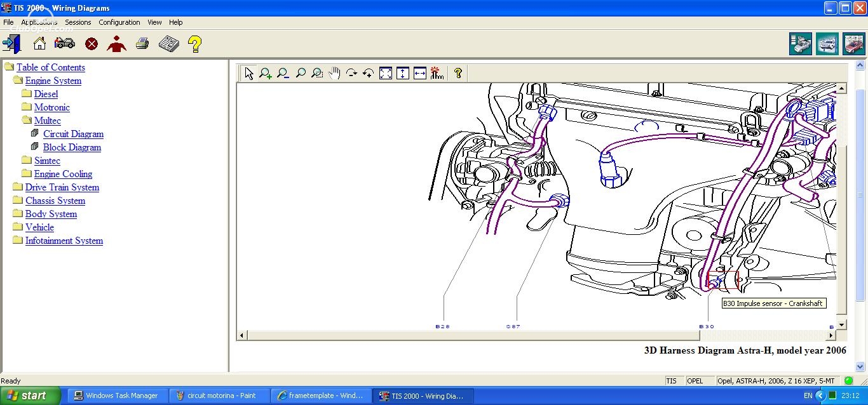
Task: Click the plain magnifier zoom tool
Action: tap(300, 73)
